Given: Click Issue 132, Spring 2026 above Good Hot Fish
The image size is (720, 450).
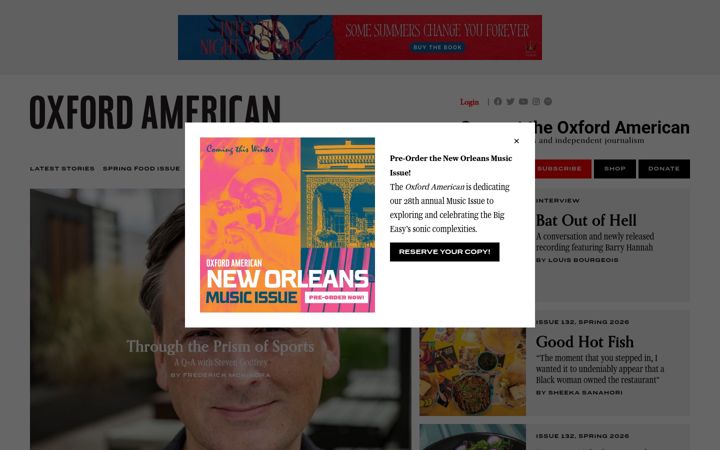Looking at the screenshot, I should (582, 322).
